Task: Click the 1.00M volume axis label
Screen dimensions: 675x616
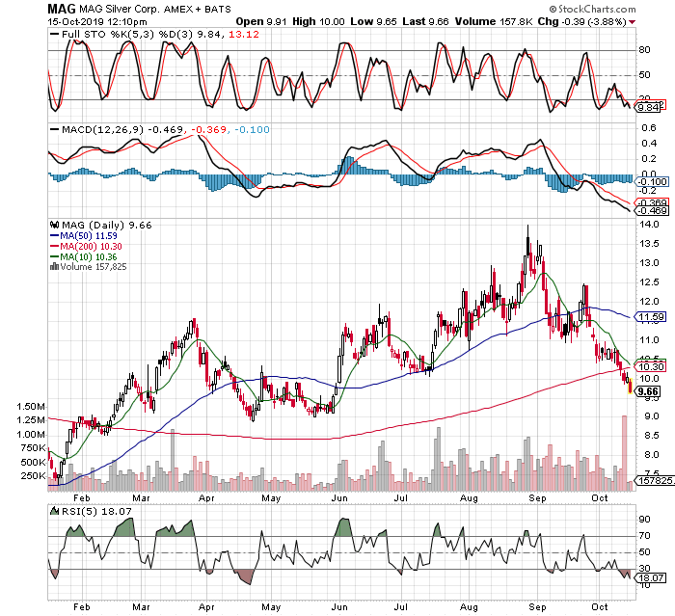Action: pos(31,435)
